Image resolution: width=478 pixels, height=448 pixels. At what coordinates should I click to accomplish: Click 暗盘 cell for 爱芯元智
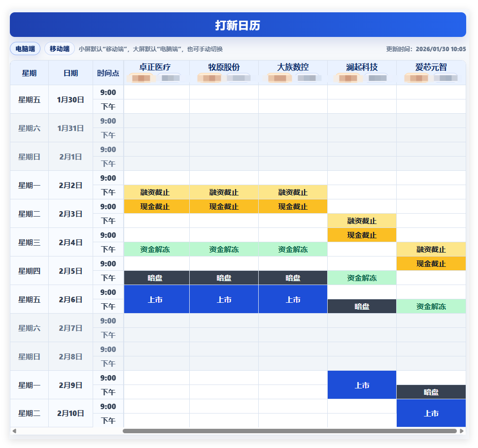431,392
